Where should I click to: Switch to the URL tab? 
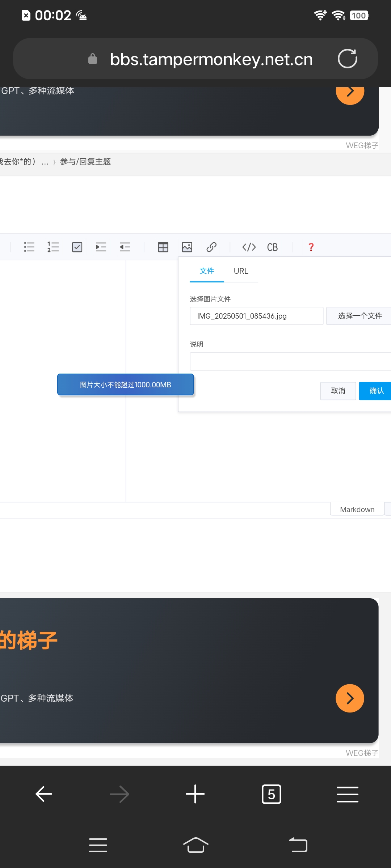click(241, 271)
